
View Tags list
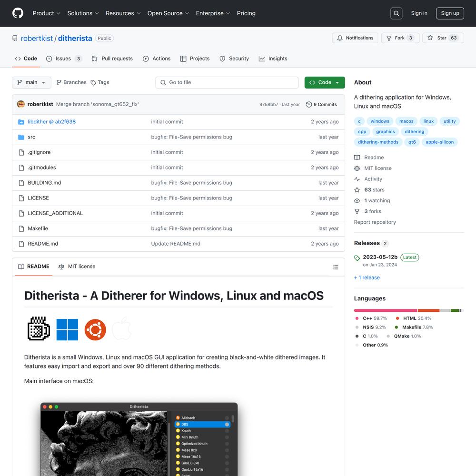click(x=100, y=82)
